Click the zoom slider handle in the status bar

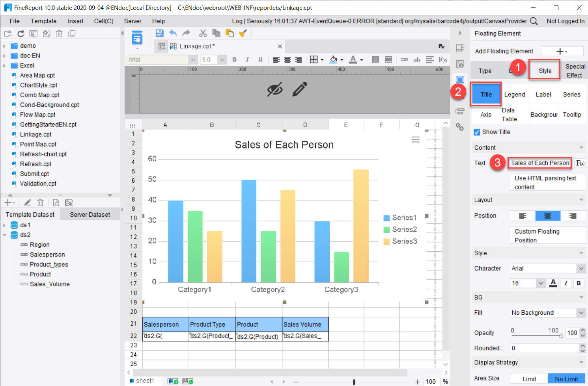coord(354,382)
